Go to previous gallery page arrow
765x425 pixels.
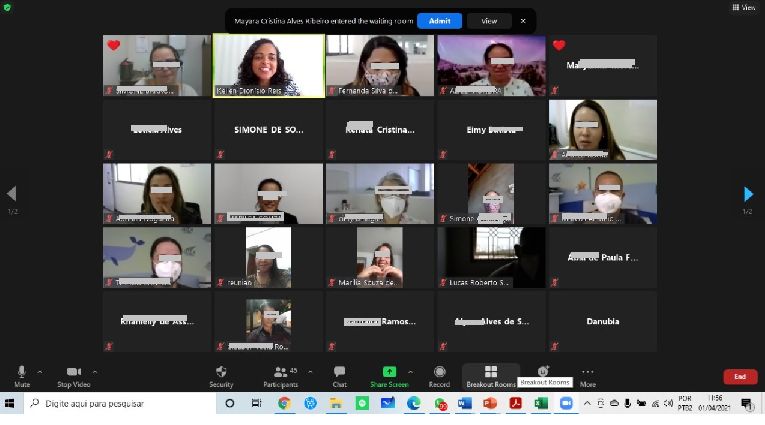[12, 194]
